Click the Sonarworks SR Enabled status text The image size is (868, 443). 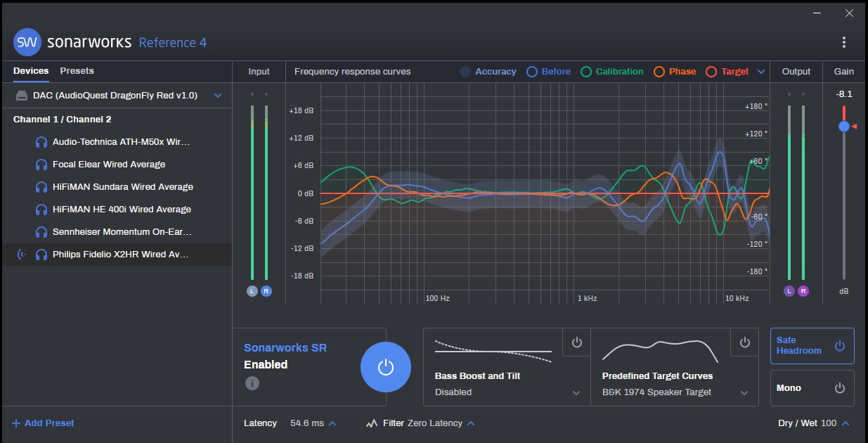click(266, 364)
